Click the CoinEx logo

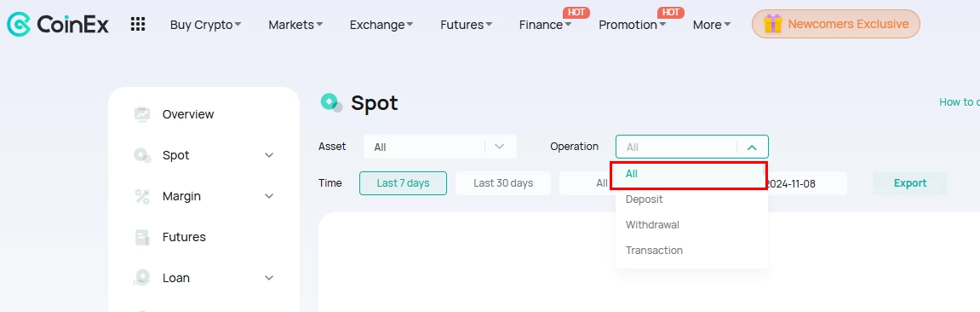point(58,25)
